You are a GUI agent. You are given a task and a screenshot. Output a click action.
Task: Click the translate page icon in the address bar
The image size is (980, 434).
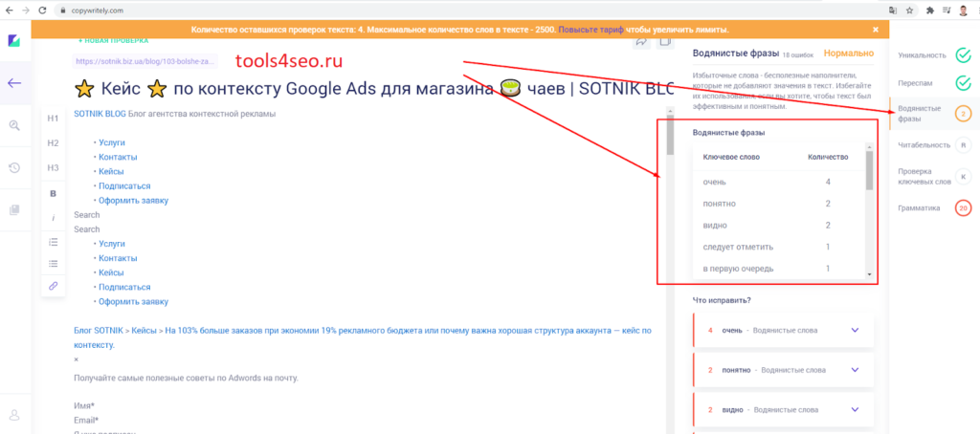pyautogui.click(x=893, y=10)
